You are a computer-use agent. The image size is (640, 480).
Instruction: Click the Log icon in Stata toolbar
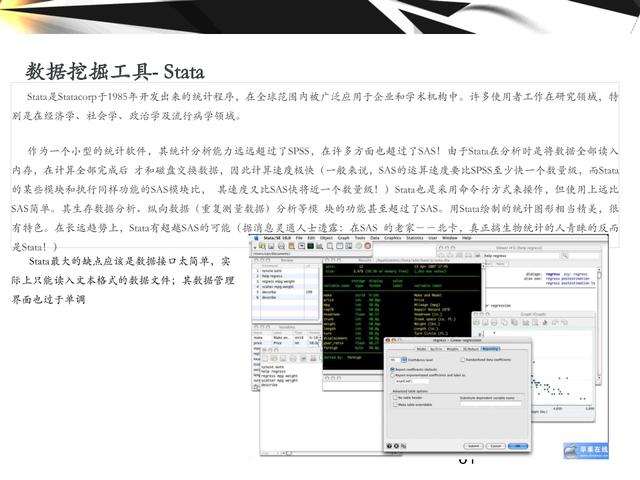click(291, 246)
